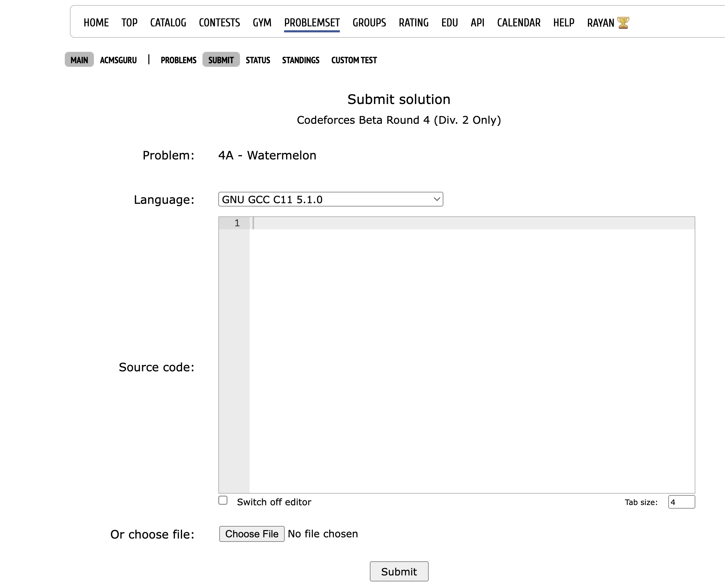
Task: Click the Rayan trophy icon
Action: (623, 23)
